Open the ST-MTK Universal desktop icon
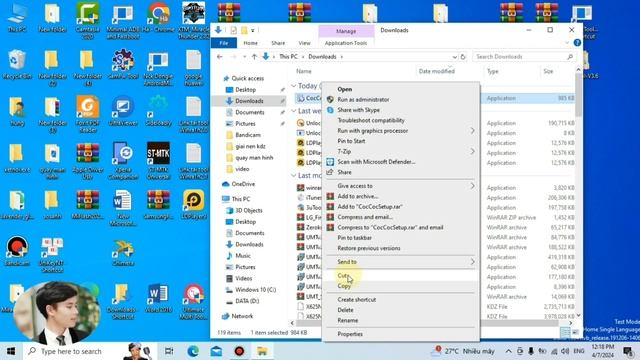 coord(158,160)
